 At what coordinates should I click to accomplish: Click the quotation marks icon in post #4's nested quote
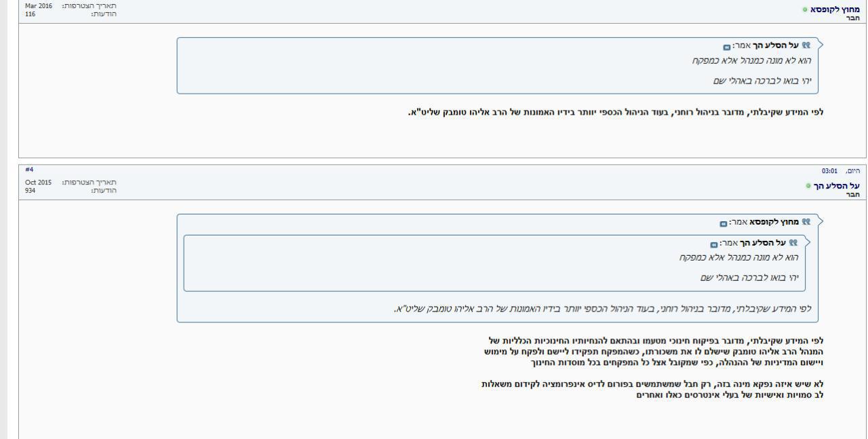coord(793,243)
